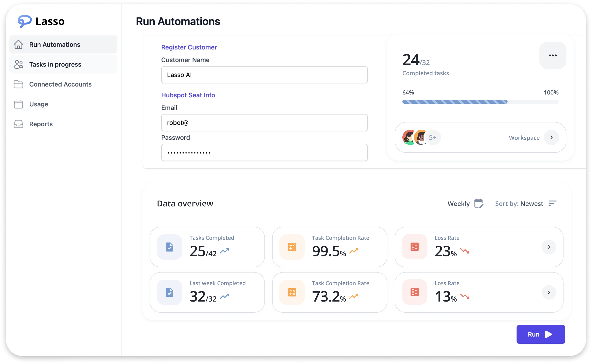Click the calendar icon next to Weekly
Viewport: 592px width, 364px height.
[479, 203]
